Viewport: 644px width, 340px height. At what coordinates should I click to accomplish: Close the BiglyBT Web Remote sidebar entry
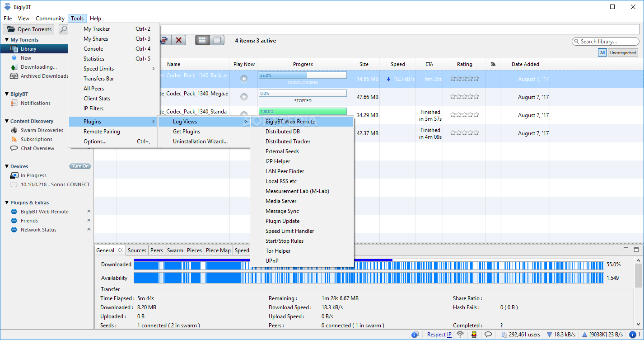89,211
